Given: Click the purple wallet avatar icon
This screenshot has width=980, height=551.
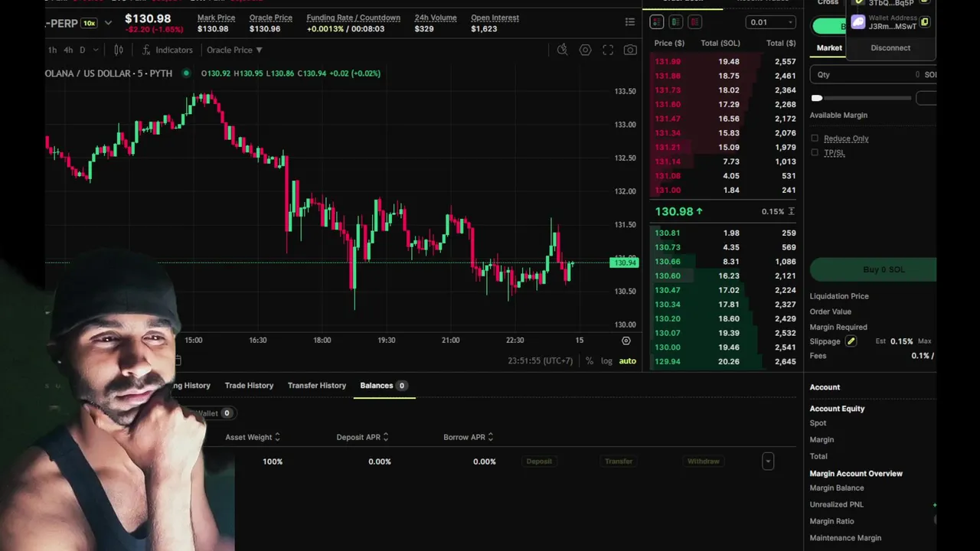Looking at the screenshot, I should point(858,22).
